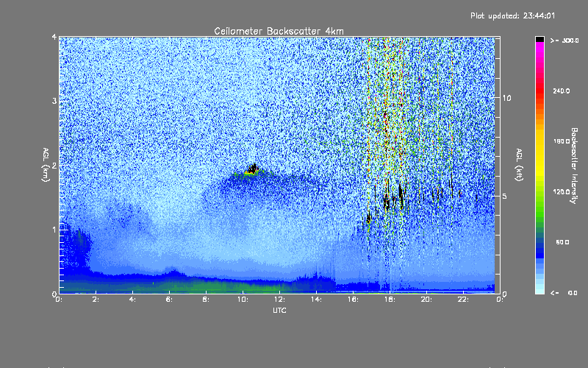Click the "16:" UTC tick label
This screenshot has width=588, height=368.
[354, 300]
